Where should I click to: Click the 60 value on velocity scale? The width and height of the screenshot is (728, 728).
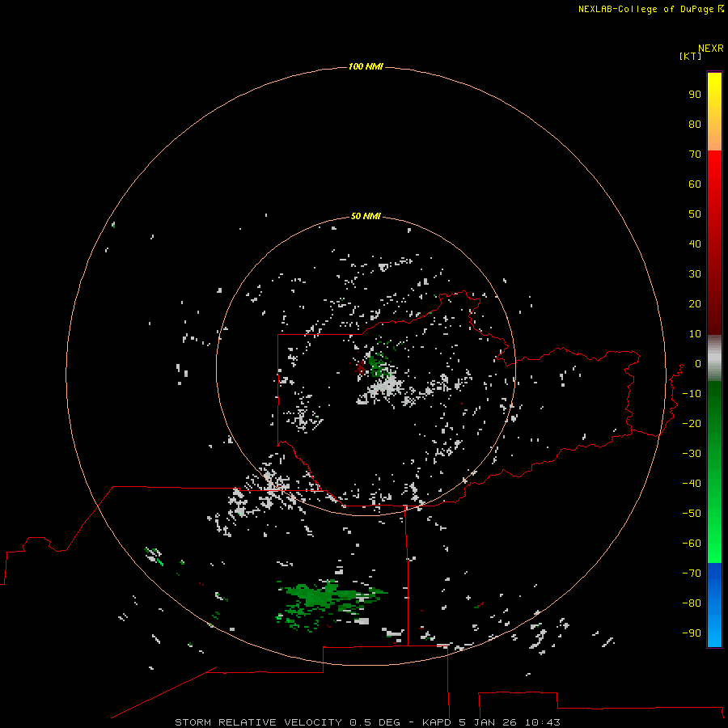[695, 184]
